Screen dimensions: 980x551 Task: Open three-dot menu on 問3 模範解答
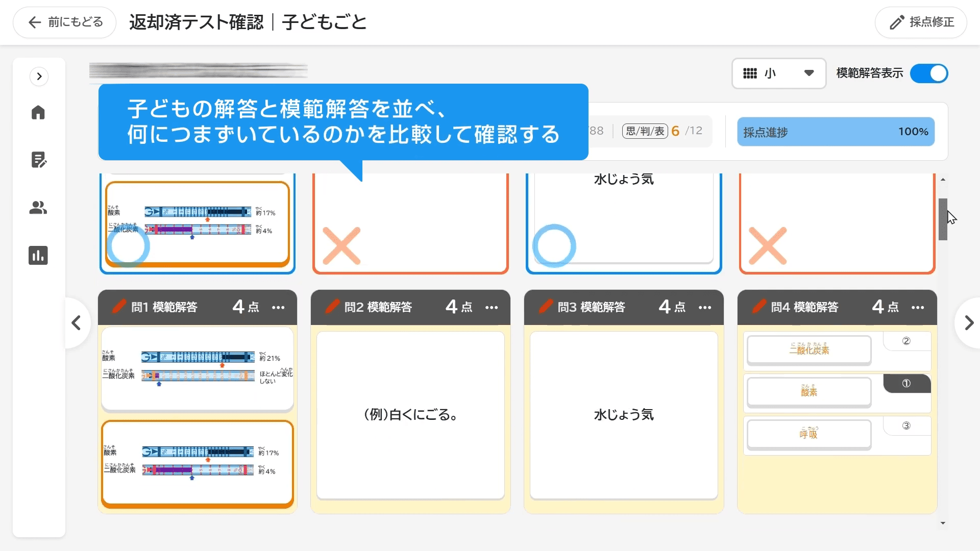click(705, 307)
